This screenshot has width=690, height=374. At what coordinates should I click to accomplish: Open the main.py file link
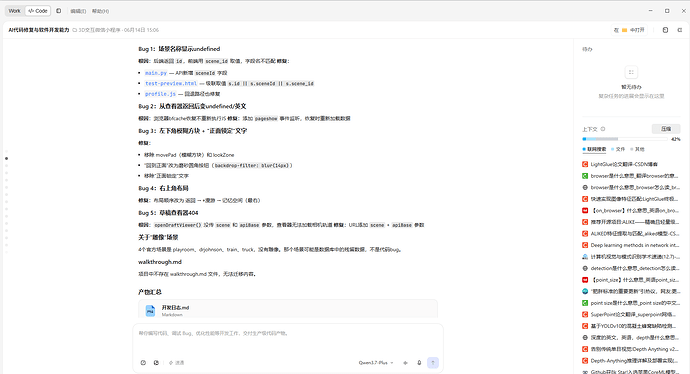pos(156,73)
